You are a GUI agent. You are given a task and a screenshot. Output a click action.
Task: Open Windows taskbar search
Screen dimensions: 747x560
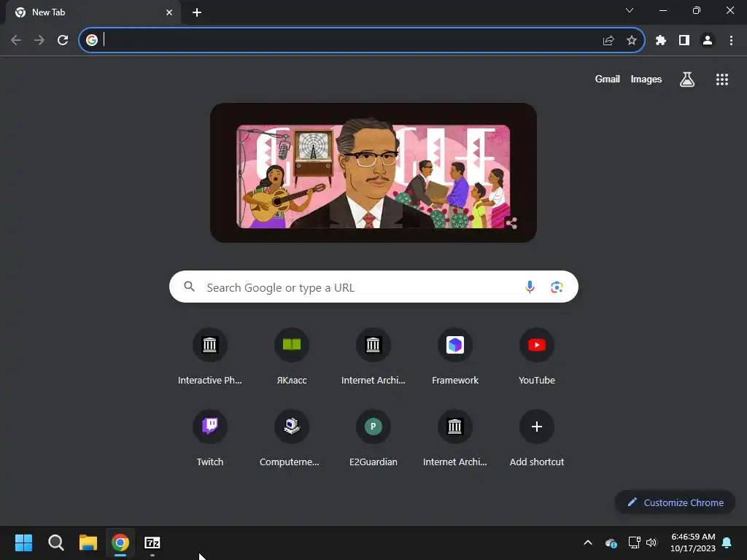55,542
